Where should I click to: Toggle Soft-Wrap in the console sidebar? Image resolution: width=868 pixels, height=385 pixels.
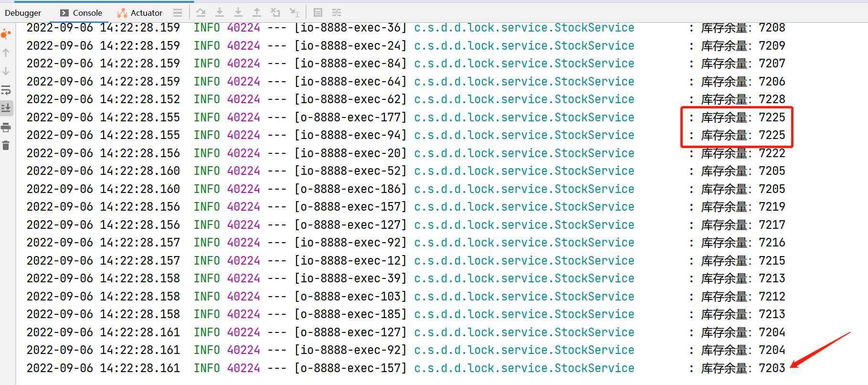tap(6, 90)
